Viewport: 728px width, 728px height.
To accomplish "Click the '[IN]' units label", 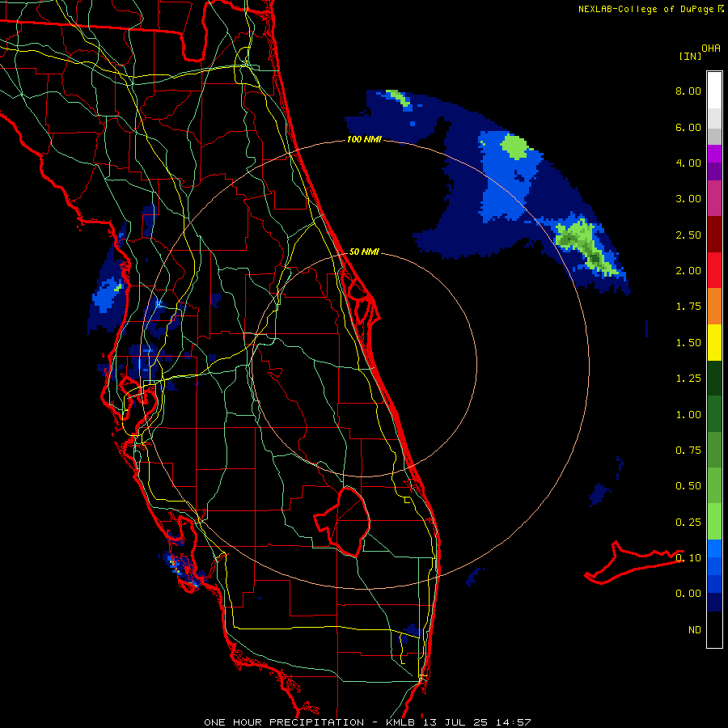I will pyautogui.click(x=691, y=56).
